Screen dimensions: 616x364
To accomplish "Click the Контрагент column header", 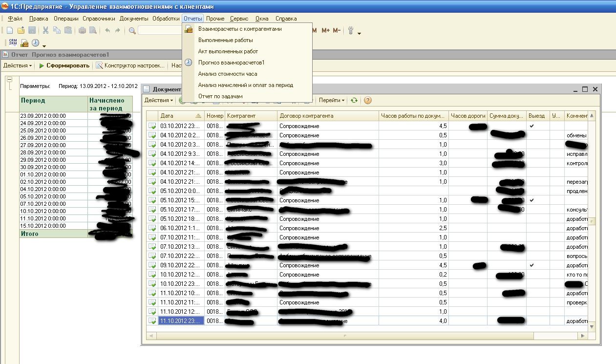I will [x=251, y=116].
